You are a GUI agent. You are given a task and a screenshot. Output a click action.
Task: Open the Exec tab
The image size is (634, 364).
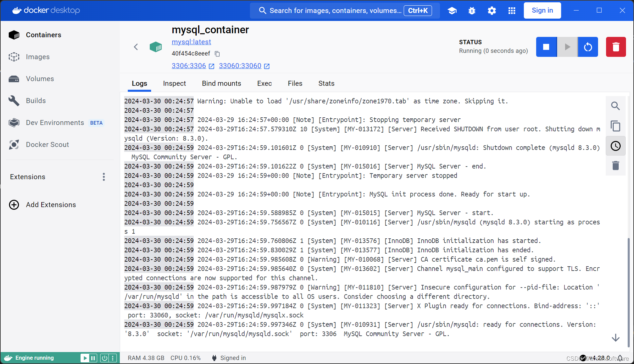coord(265,83)
